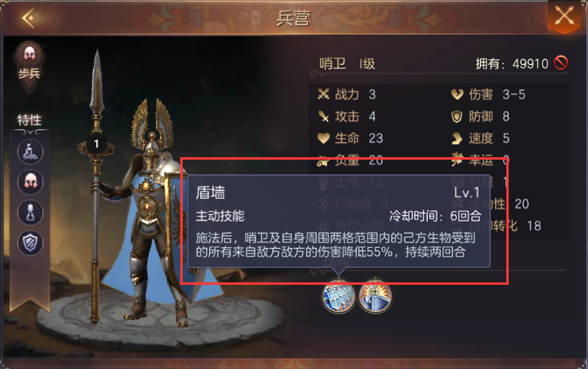The width and height of the screenshot is (588, 369).
Task: Open the chess pawn trait icon
Action: tap(30, 213)
